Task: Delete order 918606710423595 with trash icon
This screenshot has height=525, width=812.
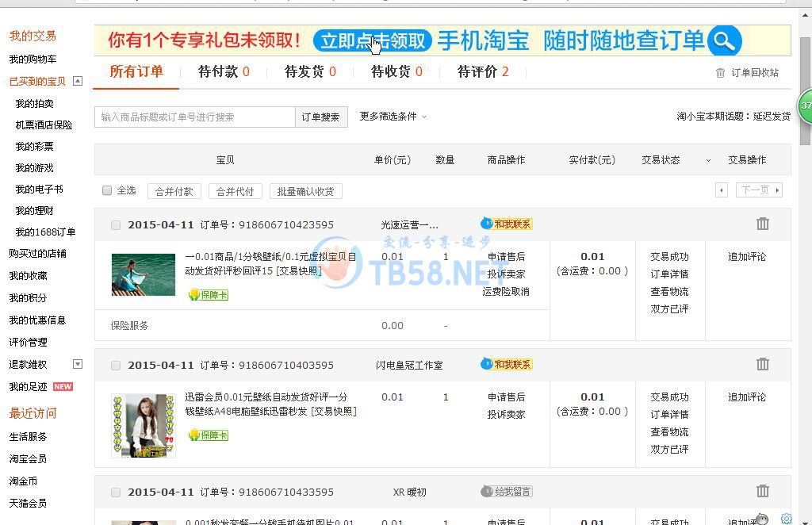Action: (762, 224)
